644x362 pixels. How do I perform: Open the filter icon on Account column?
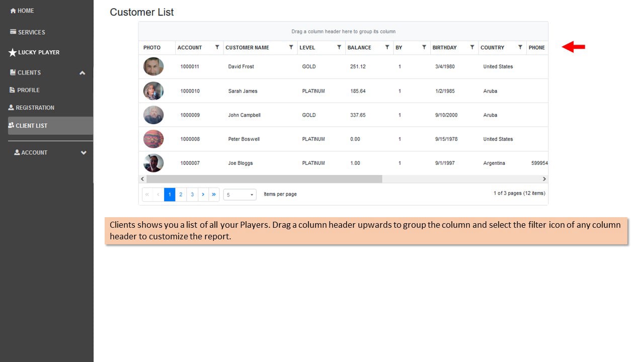217,47
